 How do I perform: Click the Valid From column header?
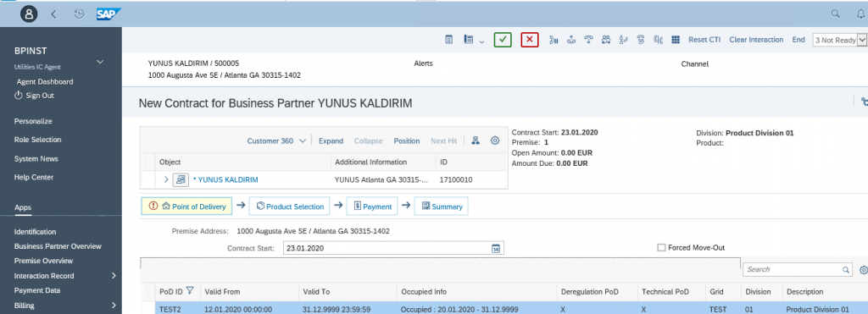point(222,291)
